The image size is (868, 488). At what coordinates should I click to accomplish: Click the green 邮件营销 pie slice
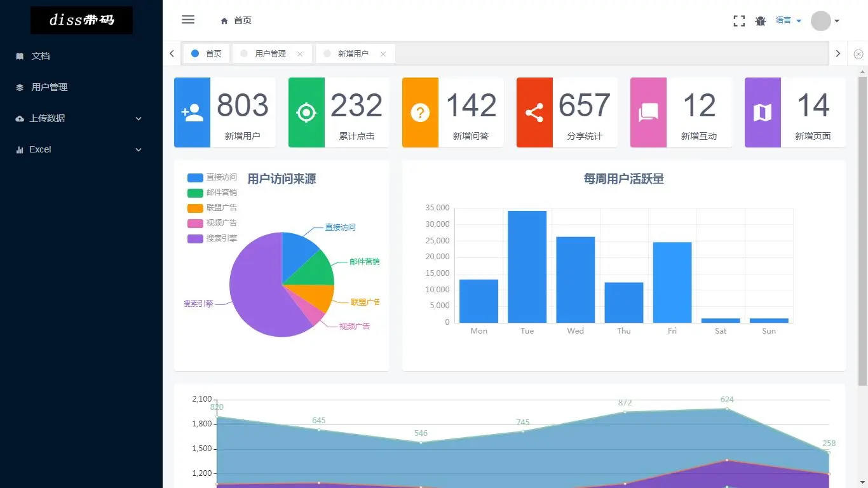pos(316,271)
